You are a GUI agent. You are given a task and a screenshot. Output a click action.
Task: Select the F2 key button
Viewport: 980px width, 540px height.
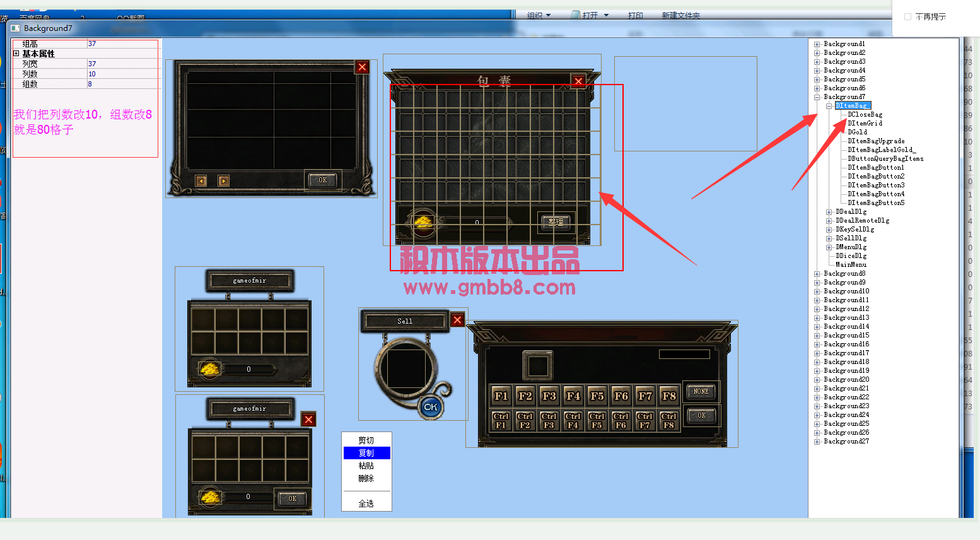point(525,396)
